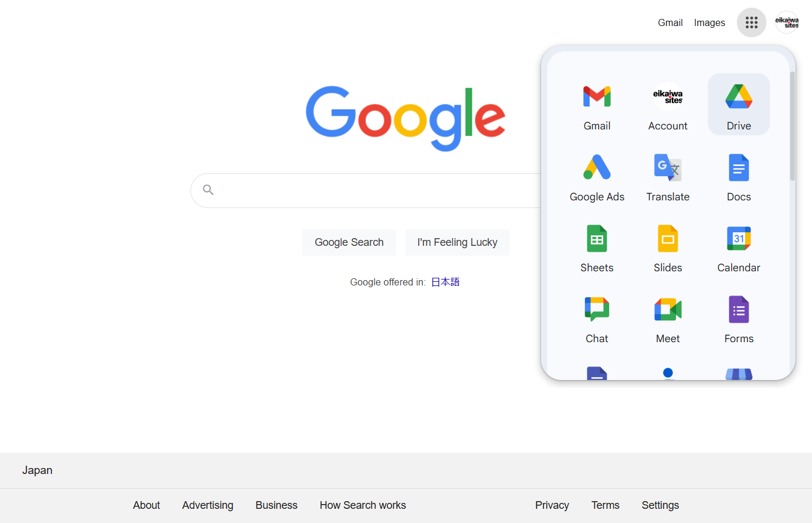Close the Google apps grid launcher

(752, 22)
